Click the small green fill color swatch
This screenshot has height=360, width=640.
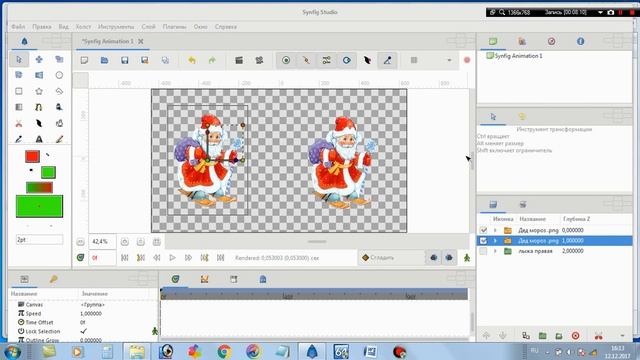48,172
